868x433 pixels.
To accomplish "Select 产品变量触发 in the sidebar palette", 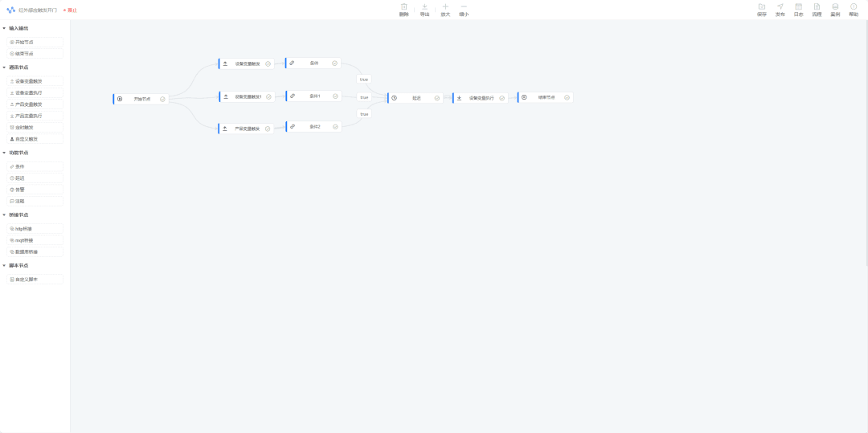I will pyautogui.click(x=35, y=104).
